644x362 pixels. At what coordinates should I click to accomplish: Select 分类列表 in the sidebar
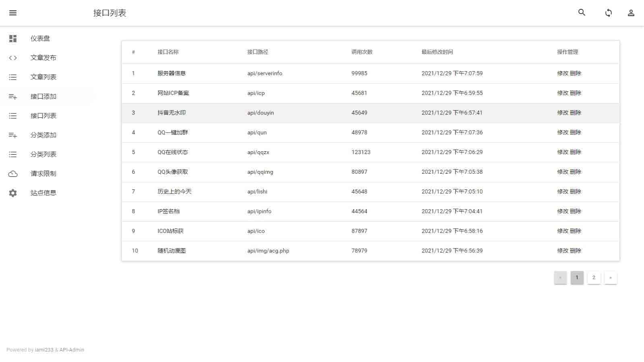pyautogui.click(x=43, y=154)
